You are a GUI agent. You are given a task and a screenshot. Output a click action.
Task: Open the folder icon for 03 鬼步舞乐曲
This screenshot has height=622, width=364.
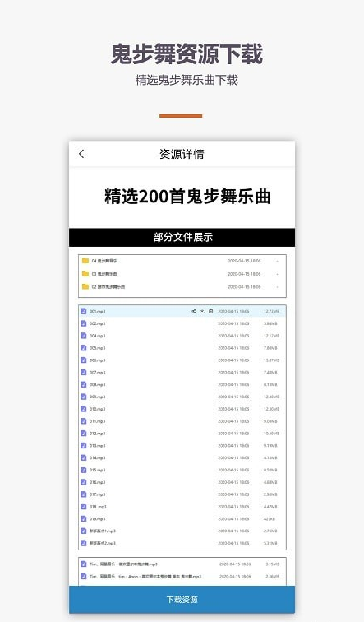pyautogui.click(x=85, y=274)
